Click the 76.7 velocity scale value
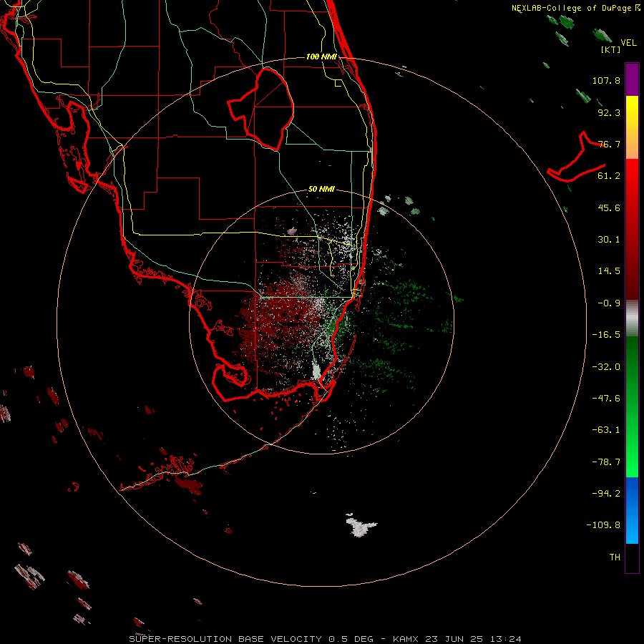This screenshot has height=644, width=644. pyautogui.click(x=609, y=144)
